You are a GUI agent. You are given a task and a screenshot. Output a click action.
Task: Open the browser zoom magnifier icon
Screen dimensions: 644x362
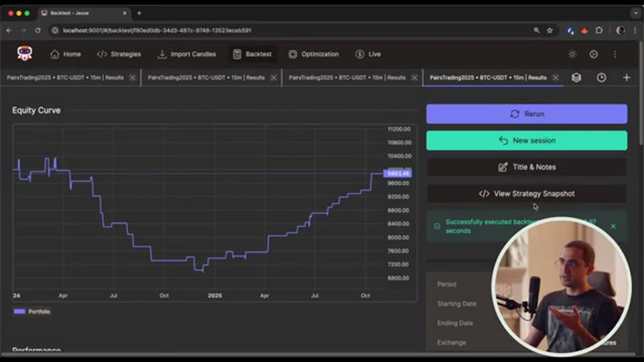coord(537,30)
